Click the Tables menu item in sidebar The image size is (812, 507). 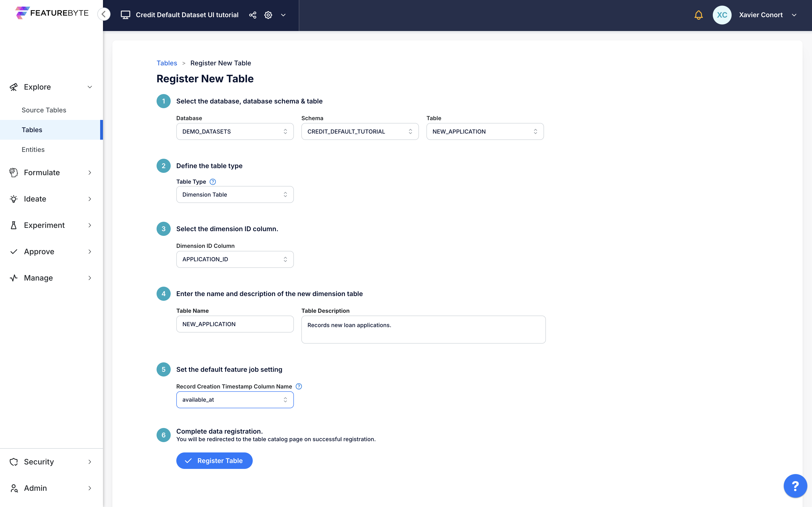click(32, 130)
